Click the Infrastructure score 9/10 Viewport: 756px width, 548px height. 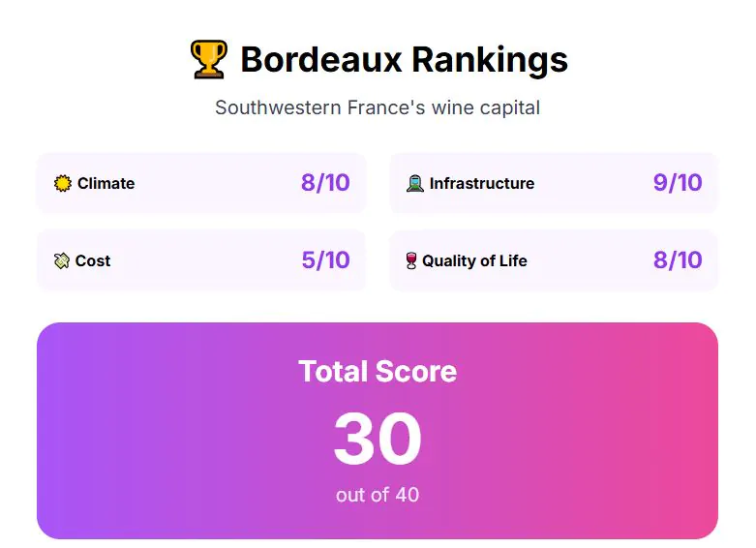pos(678,183)
